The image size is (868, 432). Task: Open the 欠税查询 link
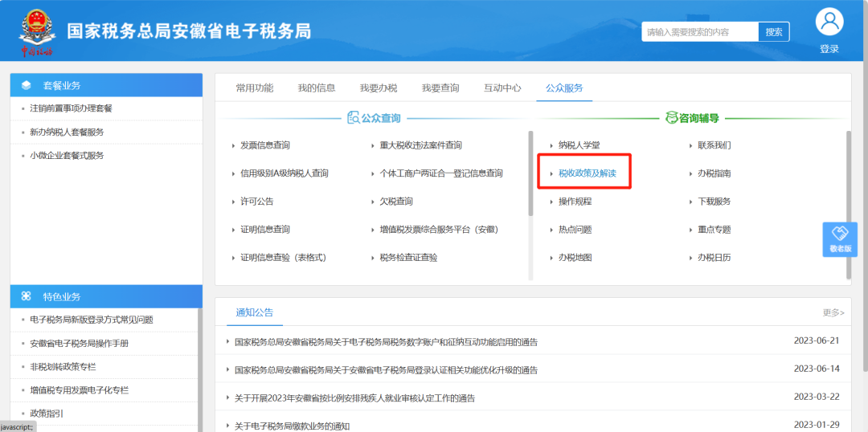[x=396, y=202]
